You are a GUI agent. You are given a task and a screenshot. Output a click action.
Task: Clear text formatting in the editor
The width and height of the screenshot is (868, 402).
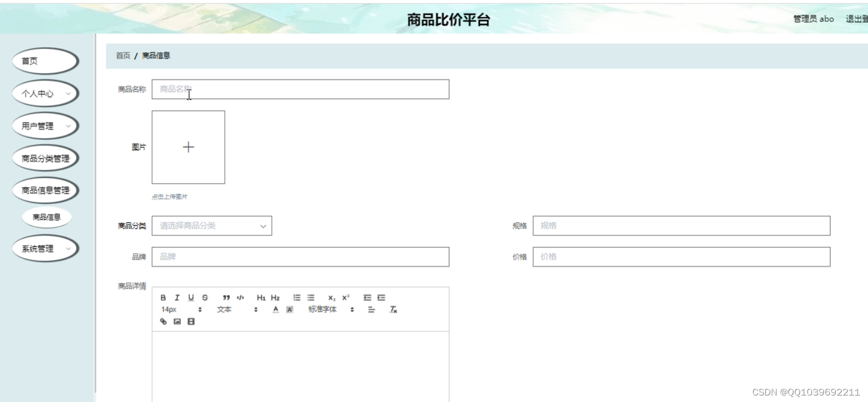click(x=394, y=309)
